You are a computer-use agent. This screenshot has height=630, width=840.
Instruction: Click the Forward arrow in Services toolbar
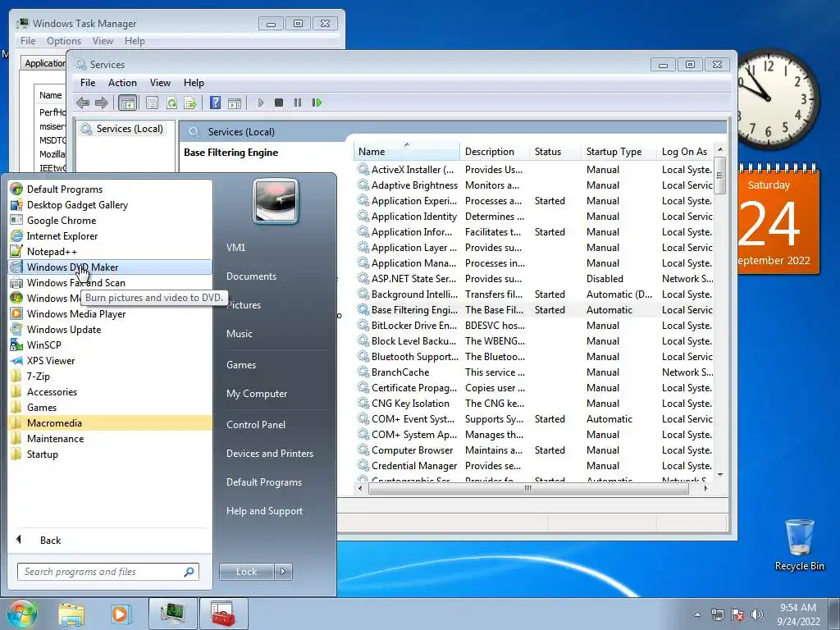(101, 103)
